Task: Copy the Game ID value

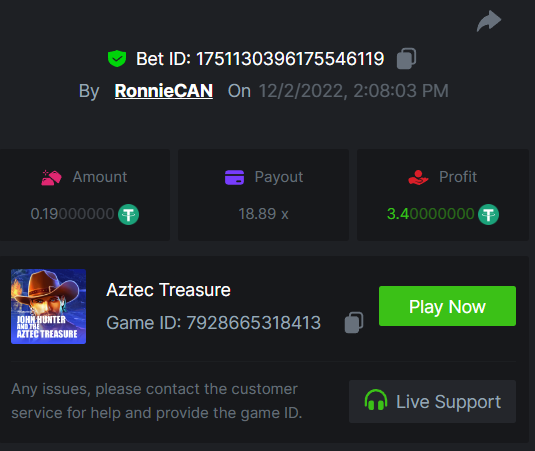Action: coord(354,322)
